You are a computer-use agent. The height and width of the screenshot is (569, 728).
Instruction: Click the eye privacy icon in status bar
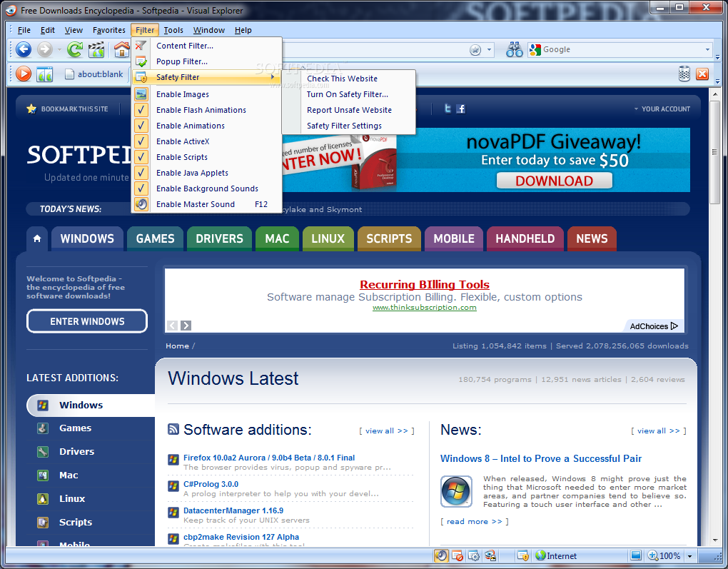(x=490, y=555)
